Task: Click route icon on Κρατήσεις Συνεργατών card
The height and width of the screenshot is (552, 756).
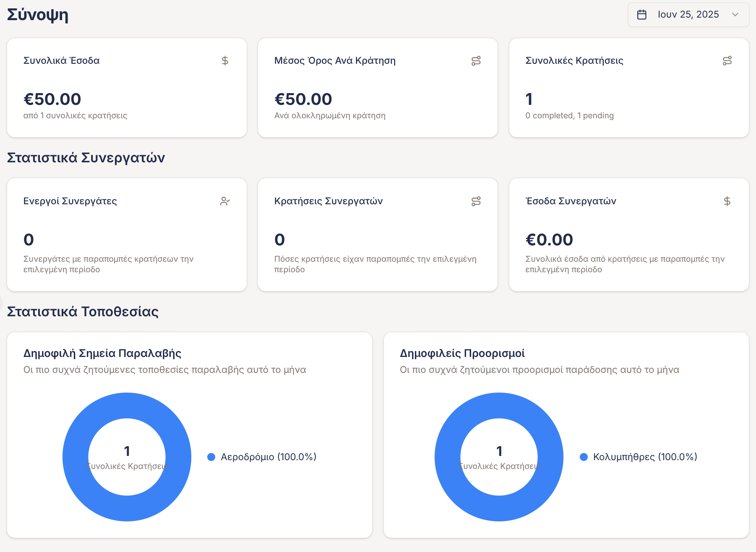Action: click(476, 201)
